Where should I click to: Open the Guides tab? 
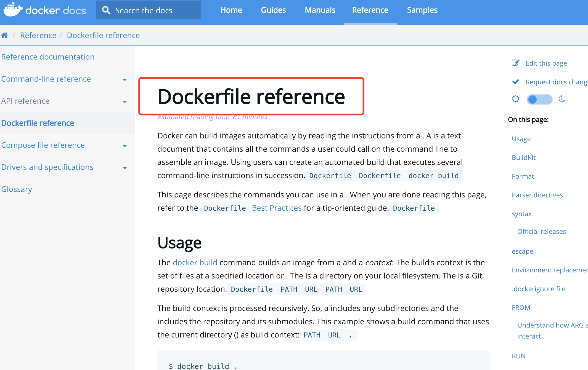(273, 10)
